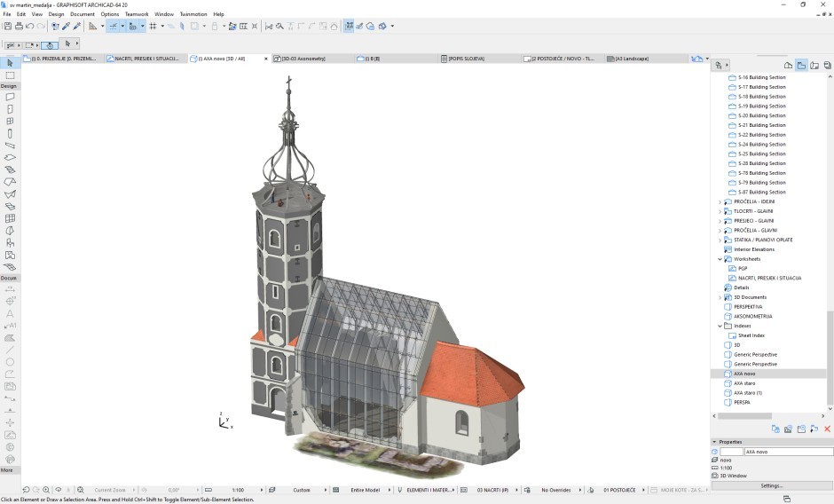Select the Wall tool in the Design toolbox

10,97
